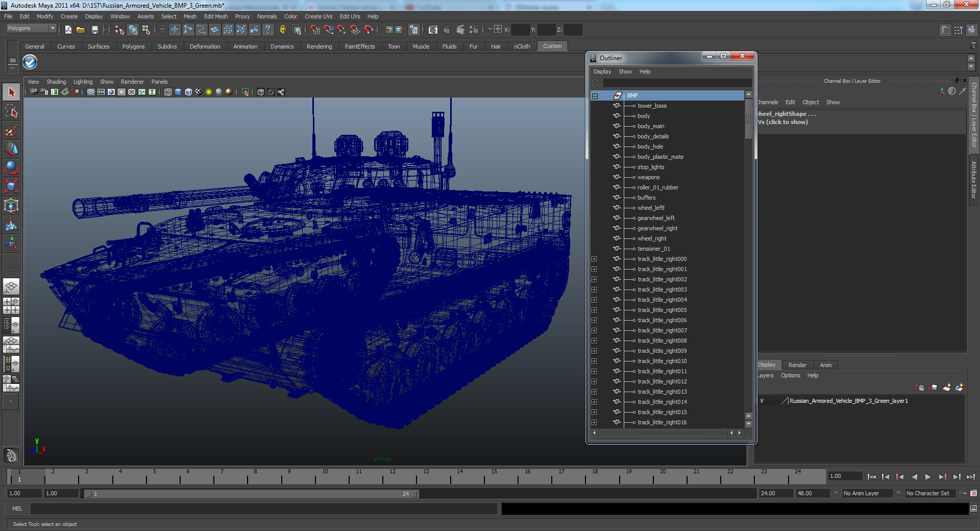
Task: Open the Script Editor icon at bottom right
Action: 973,509
